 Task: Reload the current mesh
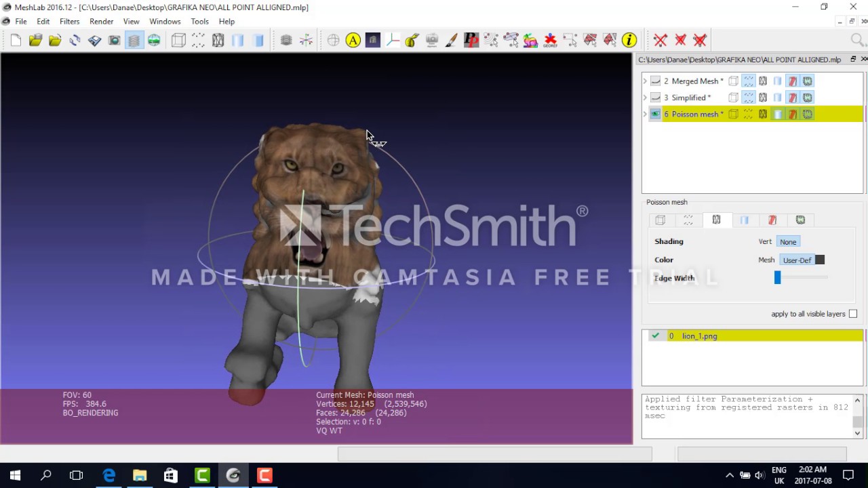75,41
